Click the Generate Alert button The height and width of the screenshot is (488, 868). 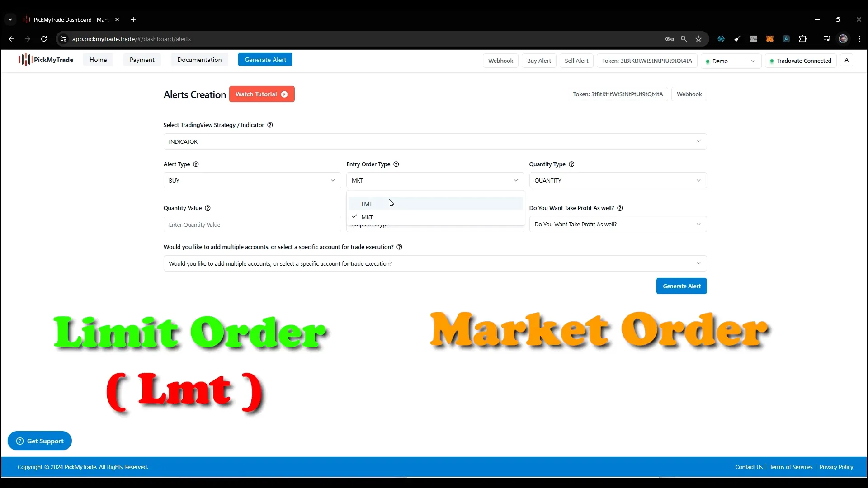(683, 286)
